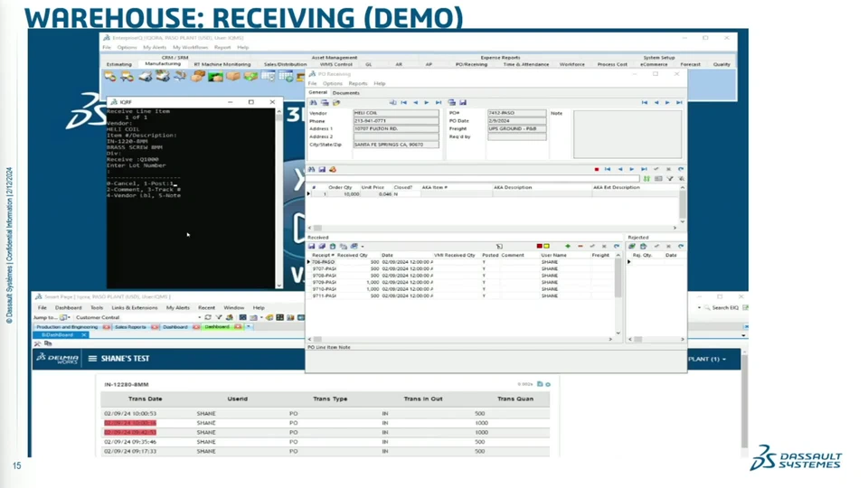The image size is (868, 488).
Task: Expand the PLANT (1) dropdown
Action: click(707, 359)
